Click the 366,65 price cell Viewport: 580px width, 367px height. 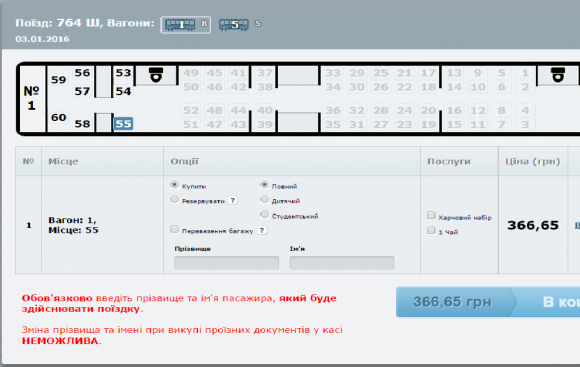(x=533, y=225)
